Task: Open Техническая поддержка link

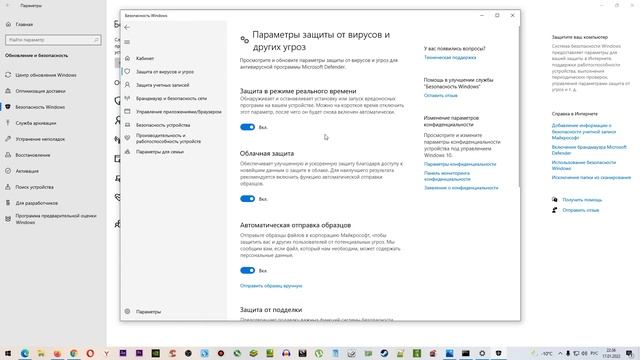Action: pos(450,58)
